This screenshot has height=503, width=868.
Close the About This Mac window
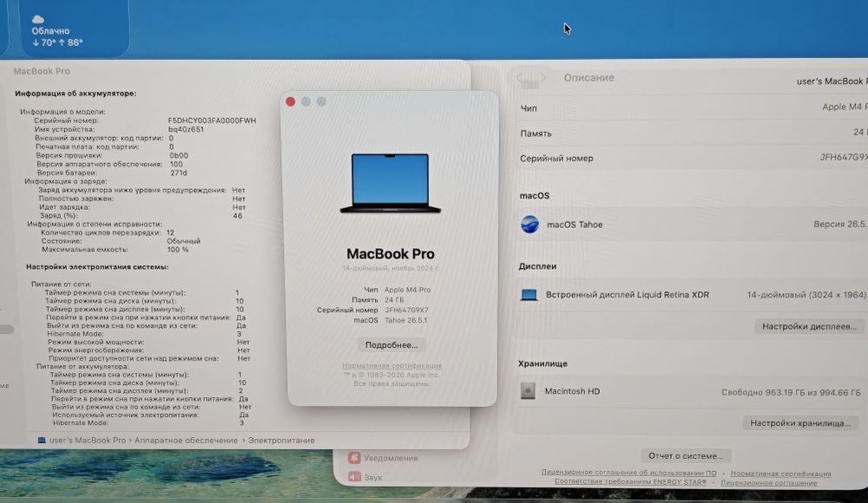290,101
